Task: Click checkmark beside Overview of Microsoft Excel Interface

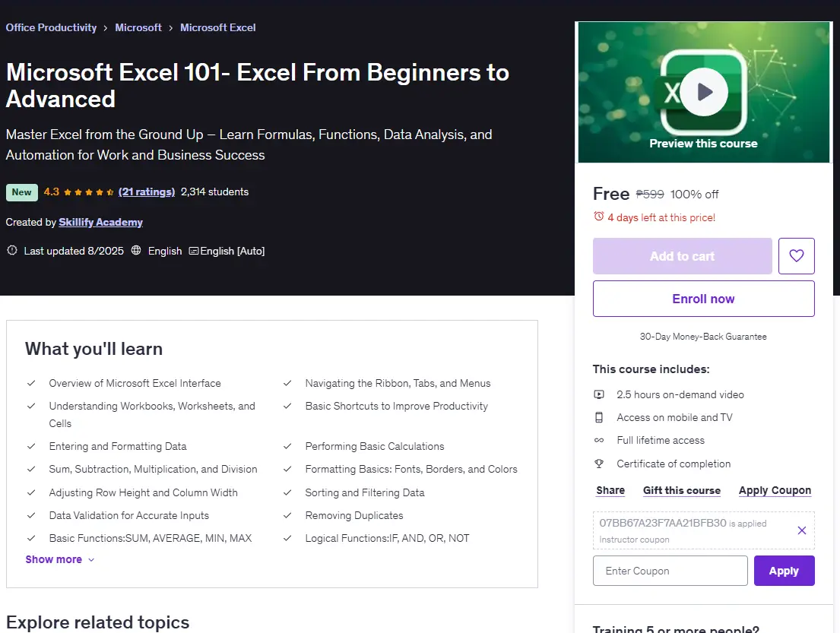Action: tap(31, 383)
